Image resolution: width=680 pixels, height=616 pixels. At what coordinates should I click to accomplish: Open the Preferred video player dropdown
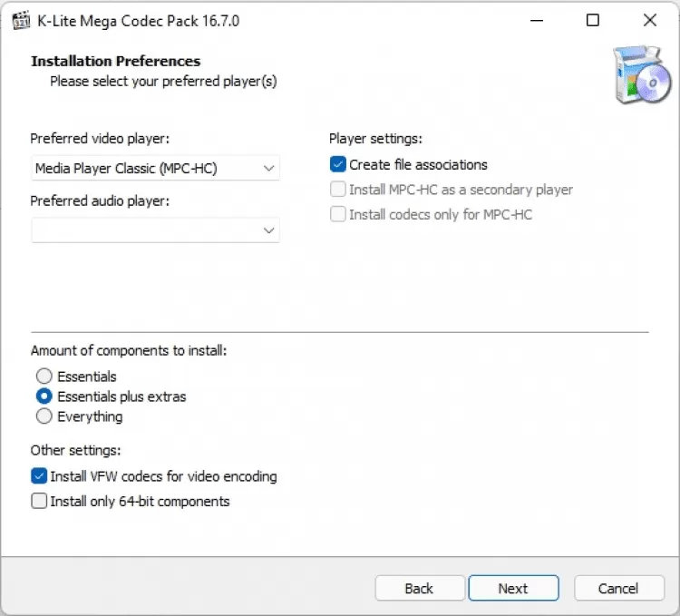coord(155,168)
